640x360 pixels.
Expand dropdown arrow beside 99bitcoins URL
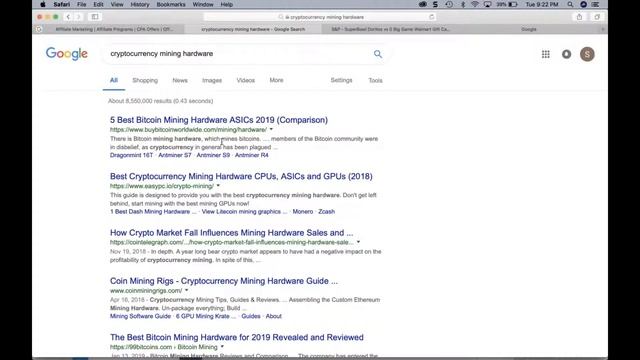click(222, 347)
